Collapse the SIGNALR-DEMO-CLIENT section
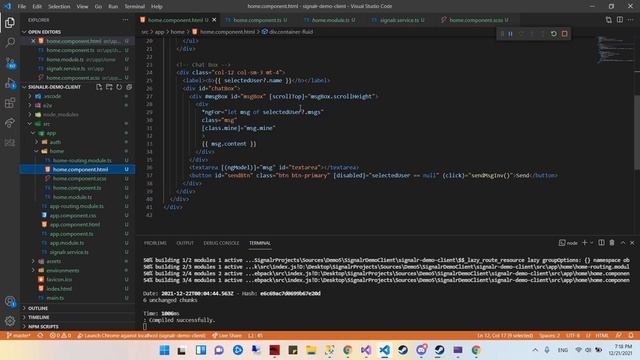The height and width of the screenshot is (360, 640). [24, 87]
